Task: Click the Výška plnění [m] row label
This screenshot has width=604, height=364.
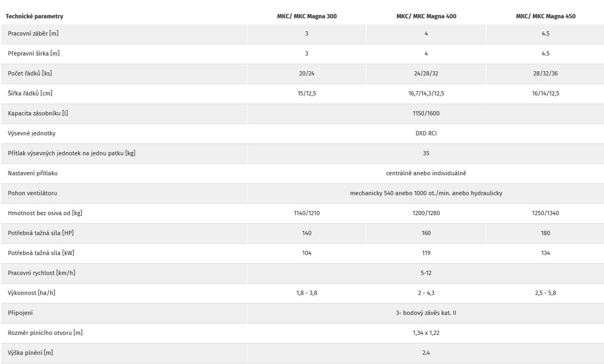Action: (30, 353)
